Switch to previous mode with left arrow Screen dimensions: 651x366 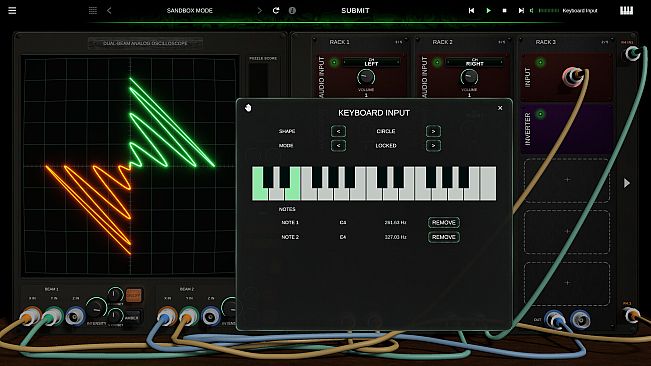click(338, 146)
